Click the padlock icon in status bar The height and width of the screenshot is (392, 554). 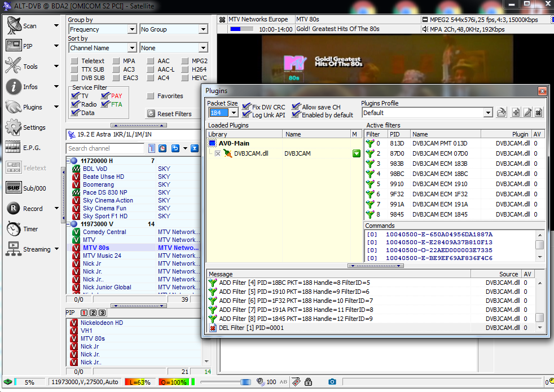309,382
